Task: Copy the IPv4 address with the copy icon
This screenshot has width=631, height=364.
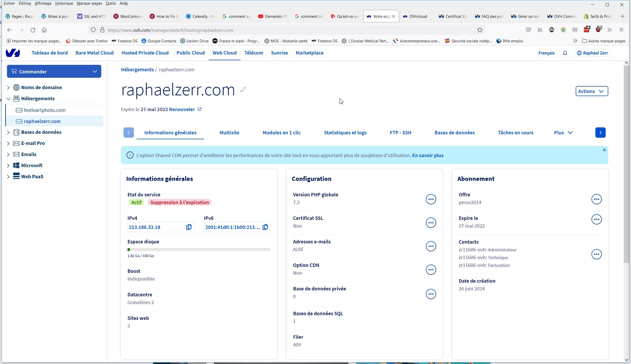Action: point(189,227)
